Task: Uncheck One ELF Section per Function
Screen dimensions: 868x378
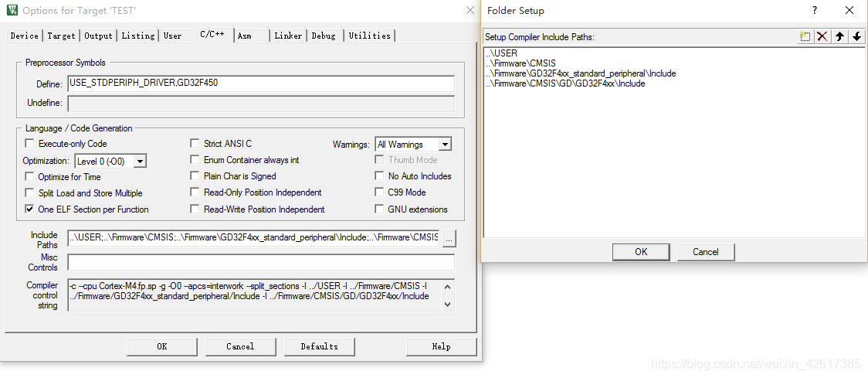Action: pyautogui.click(x=29, y=209)
